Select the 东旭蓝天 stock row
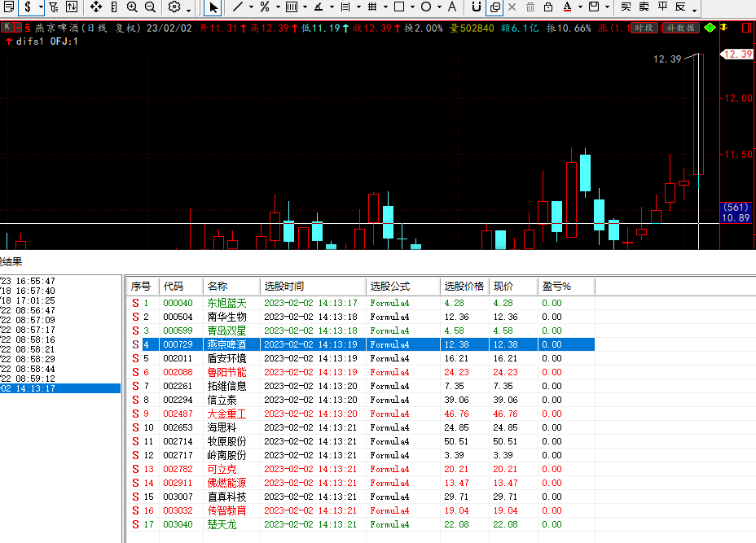The height and width of the screenshot is (543, 756). pos(362,303)
